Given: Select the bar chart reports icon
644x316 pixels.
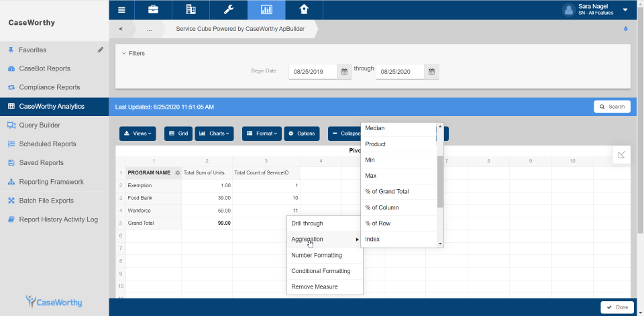Looking at the screenshot, I should tap(266, 10).
